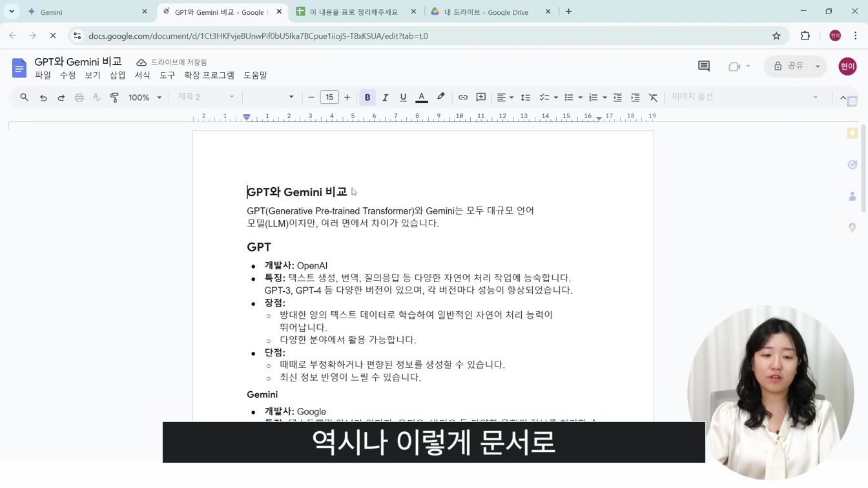Check the 드라이브에 저장됨 save status

click(x=172, y=62)
